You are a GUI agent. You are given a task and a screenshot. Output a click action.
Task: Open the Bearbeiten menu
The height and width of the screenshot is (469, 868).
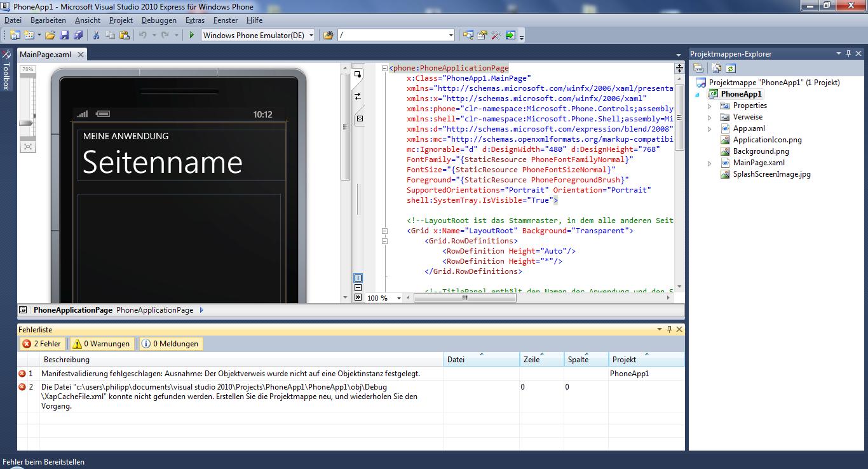tap(48, 20)
